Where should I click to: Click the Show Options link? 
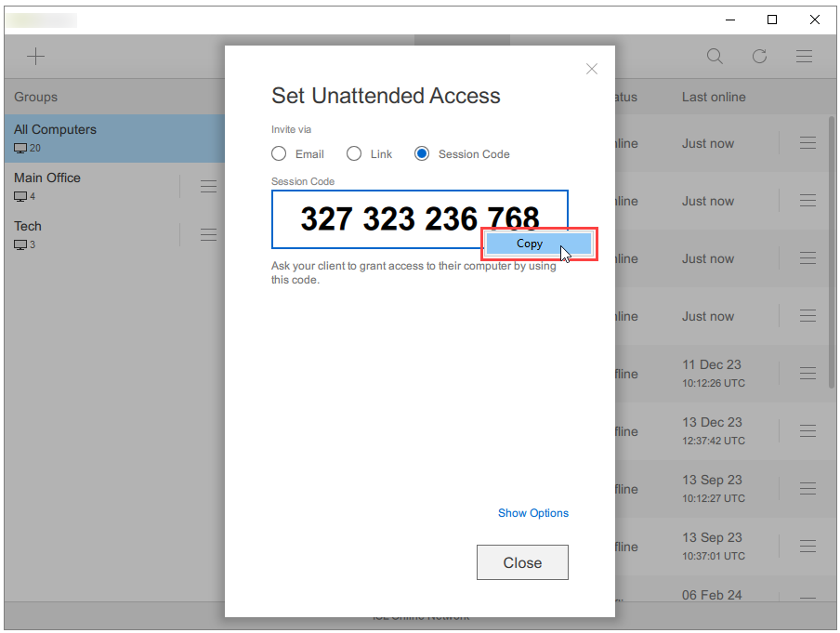click(532, 512)
